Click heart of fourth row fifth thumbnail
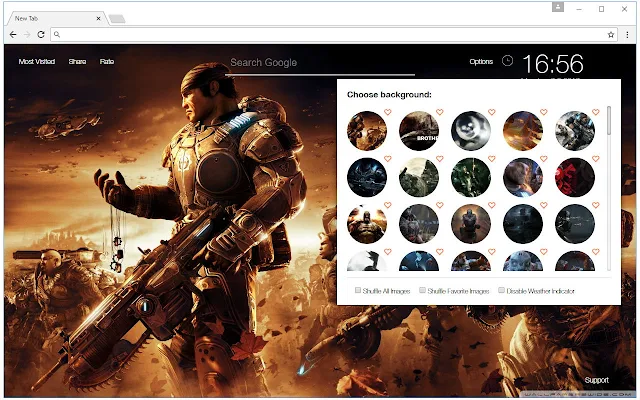Image resolution: width=640 pixels, height=400 pixels. [596, 252]
